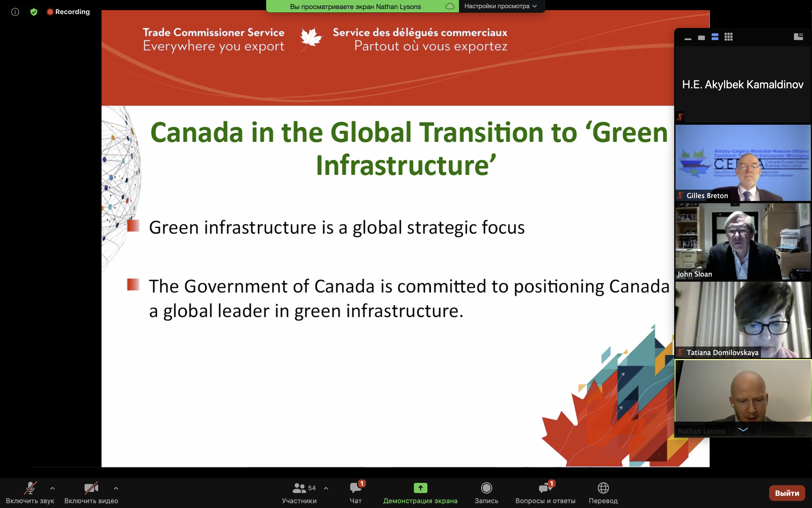
Task: Select H.E. Akylbek Kamaldinov participant tile
Action: (x=743, y=85)
